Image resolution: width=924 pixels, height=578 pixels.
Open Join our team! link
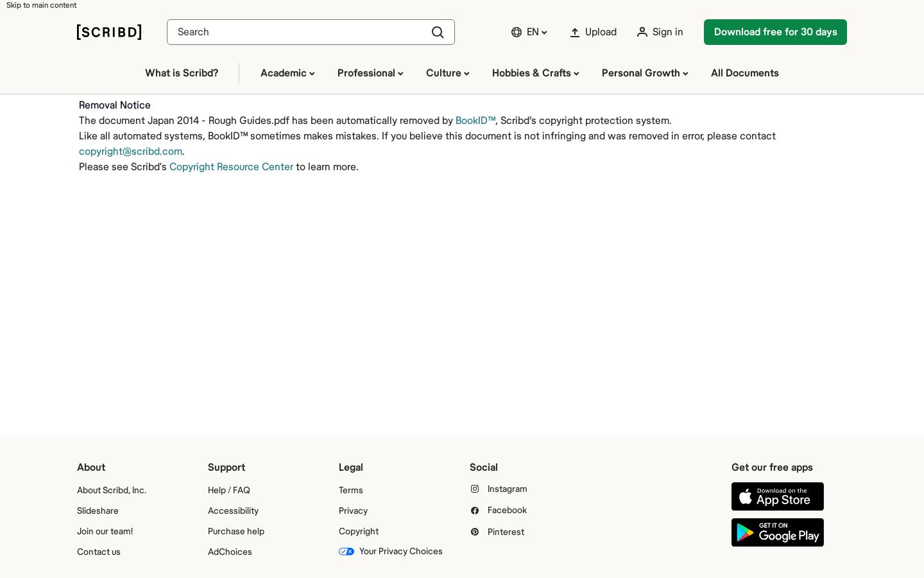(105, 531)
